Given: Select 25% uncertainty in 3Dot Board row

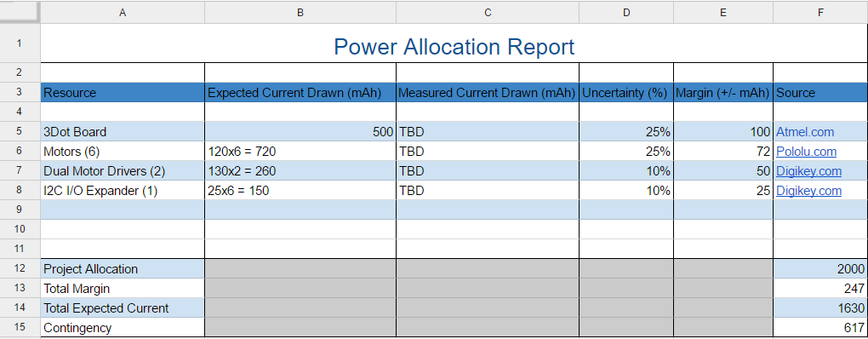Looking at the screenshot, I should (x=626, y=132).
